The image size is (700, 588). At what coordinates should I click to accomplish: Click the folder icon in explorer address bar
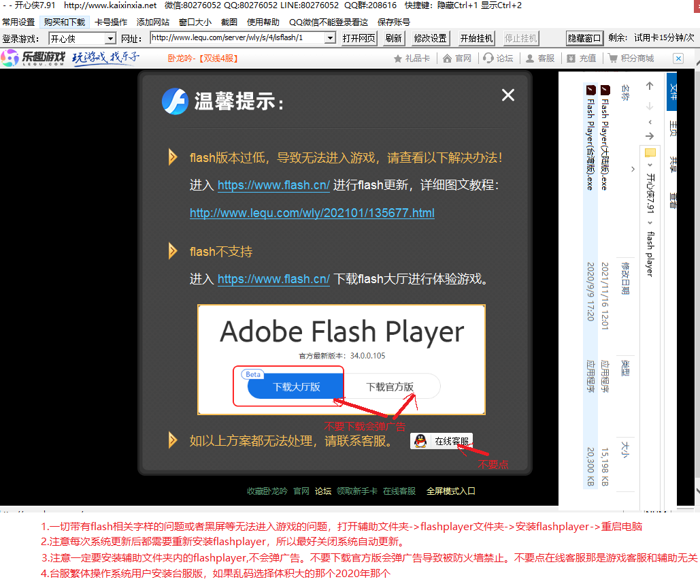650,153
